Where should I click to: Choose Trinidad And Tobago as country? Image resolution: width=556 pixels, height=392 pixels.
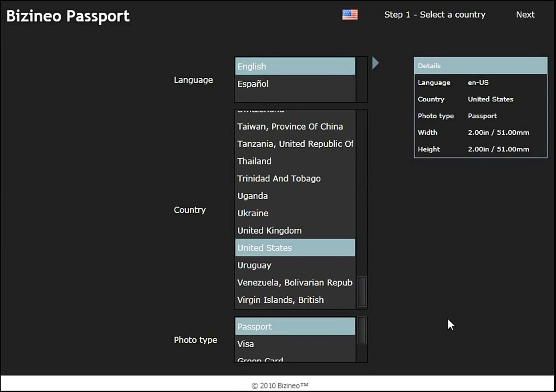tap(295, 179)
